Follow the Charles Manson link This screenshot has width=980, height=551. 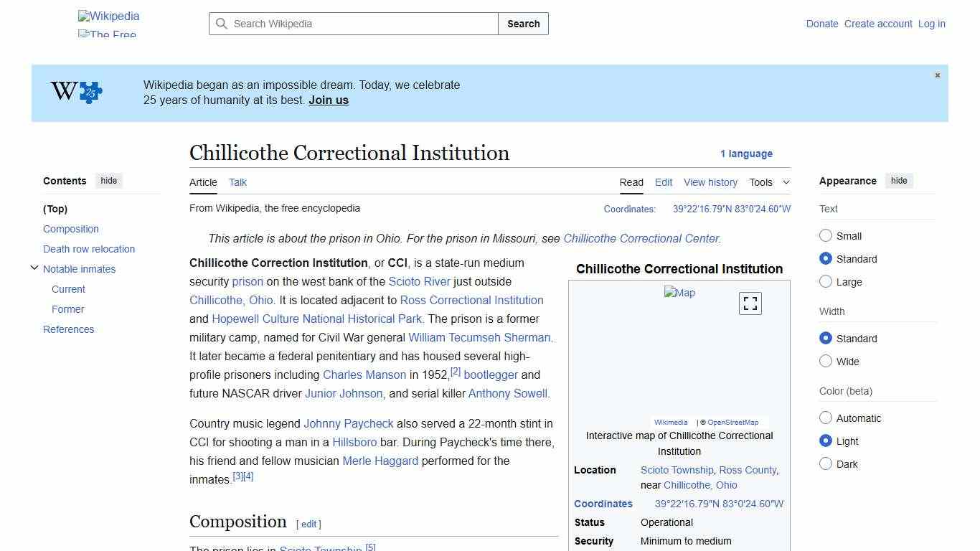(364, 375)
